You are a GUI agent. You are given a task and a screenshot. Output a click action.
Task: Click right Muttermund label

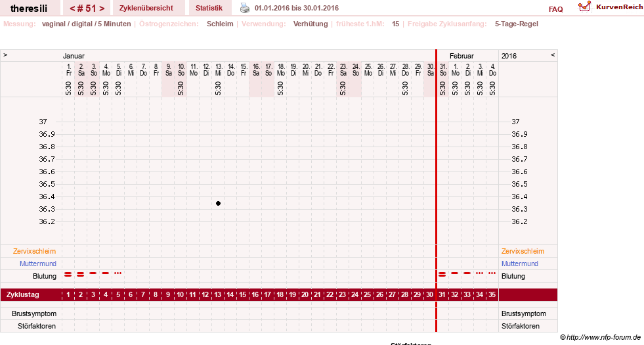coord(519,264)
